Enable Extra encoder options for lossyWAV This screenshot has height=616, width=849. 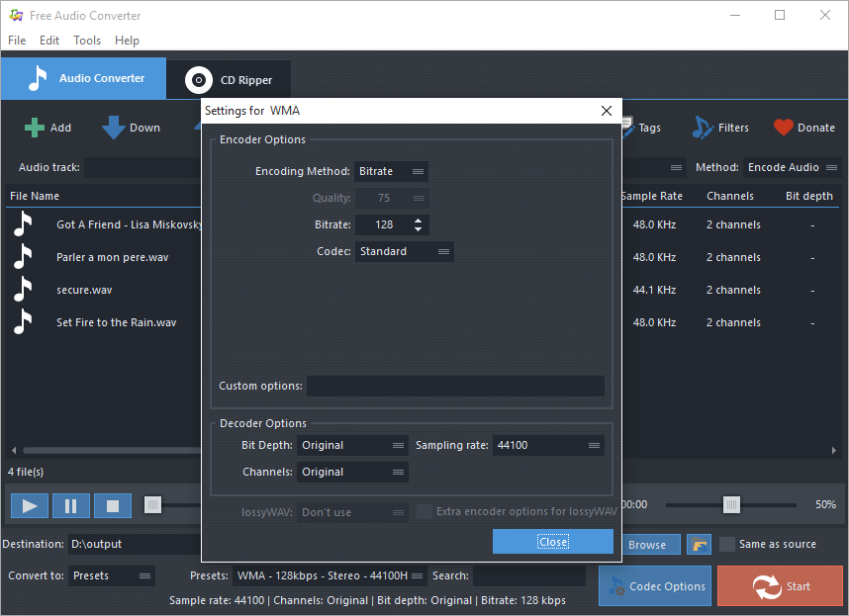(x=424, y=511)
